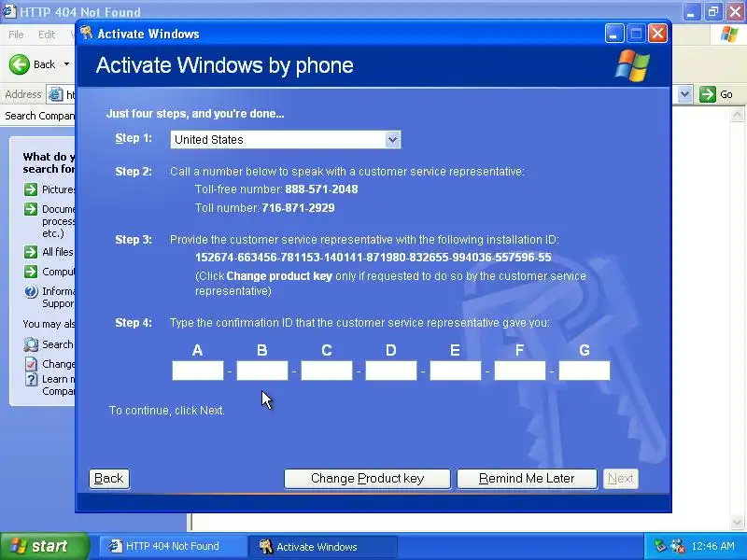This screenshot has height=560, width=747.
Task: Click the toll-free number 888-571-2048
Action: pos(321,189)
